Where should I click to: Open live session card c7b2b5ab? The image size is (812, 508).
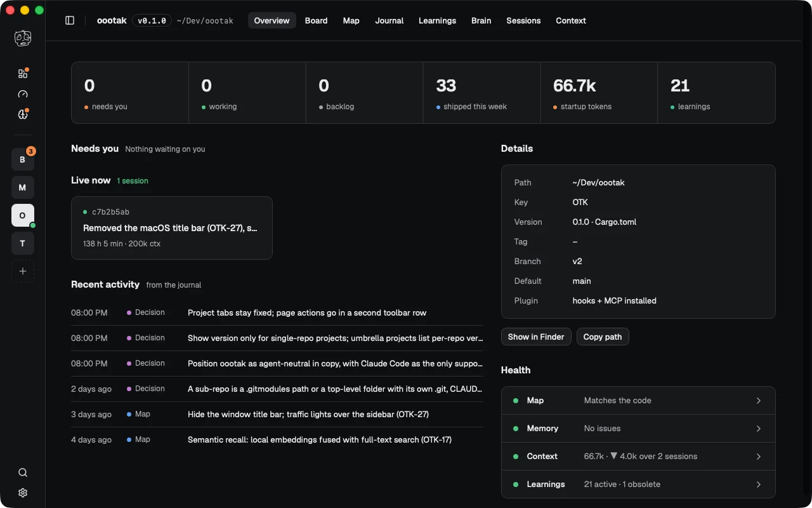click(172, 228)
